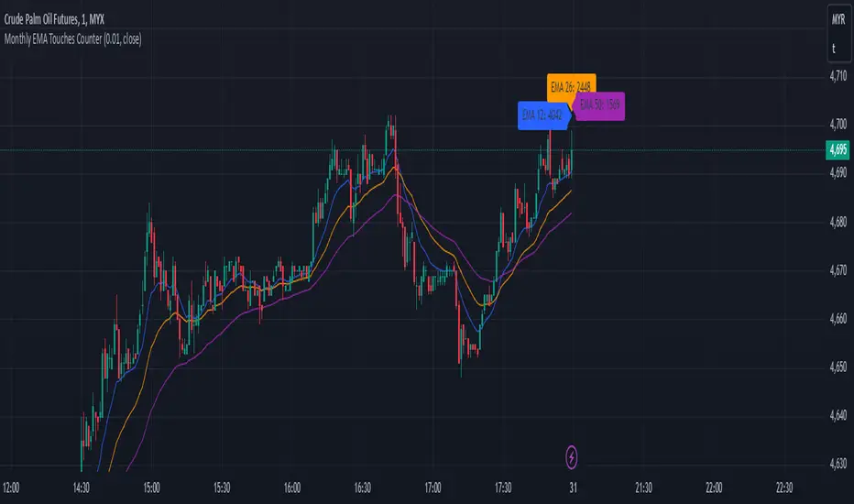Click the 14:30 time axis label
Screen dimensions: 854x504
pos(82,488)
